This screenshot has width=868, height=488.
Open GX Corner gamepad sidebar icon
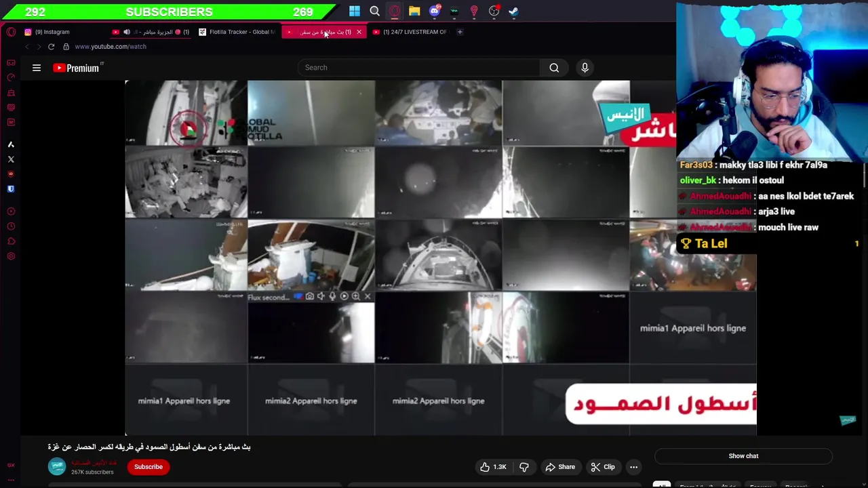[x=11, y=62]
